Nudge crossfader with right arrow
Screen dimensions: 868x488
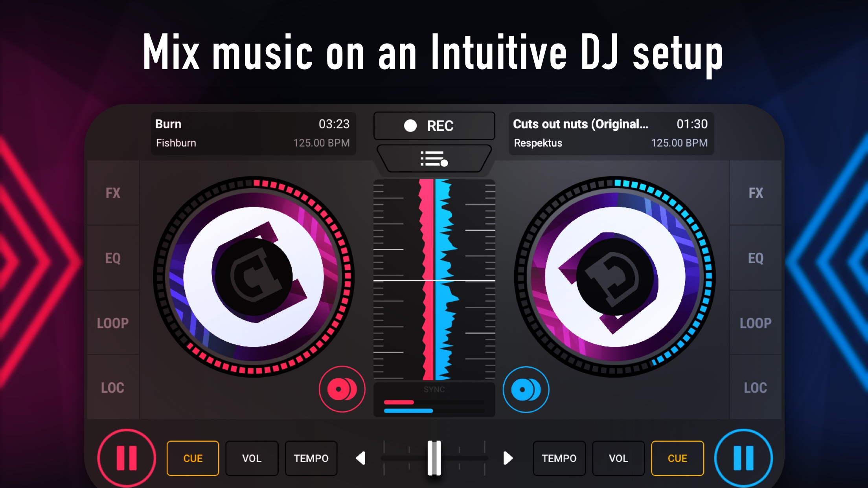click(x=508, y=458)
